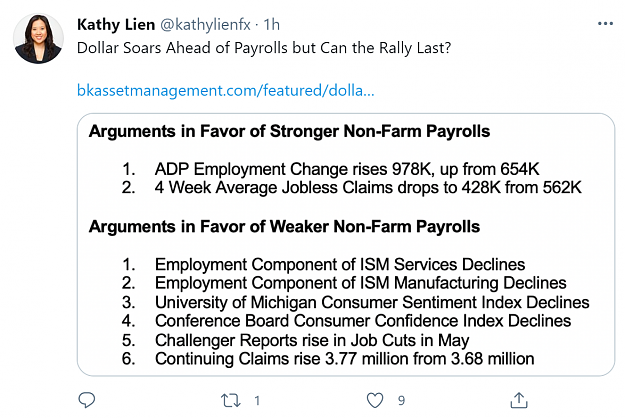Open the reply speech bubble icon
625x418 pixels.
(x=86, y=400)
